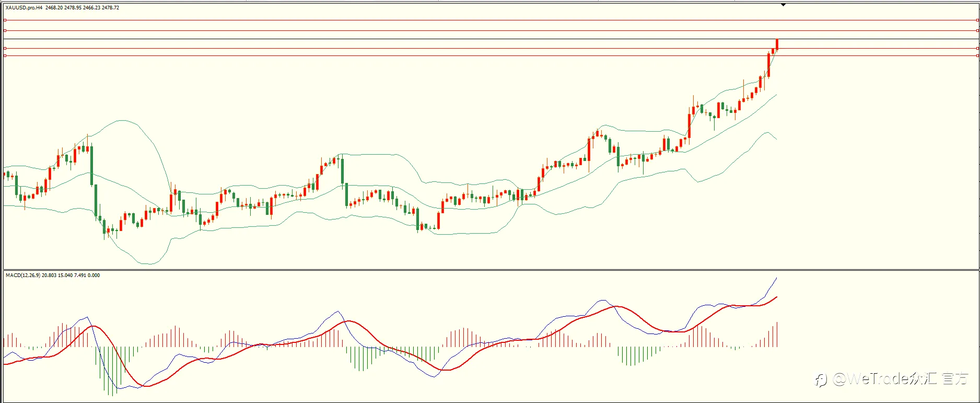Click right handle of third red horizontal line
The height and width of the screenshot is (403, 980).
click(977, 48)
